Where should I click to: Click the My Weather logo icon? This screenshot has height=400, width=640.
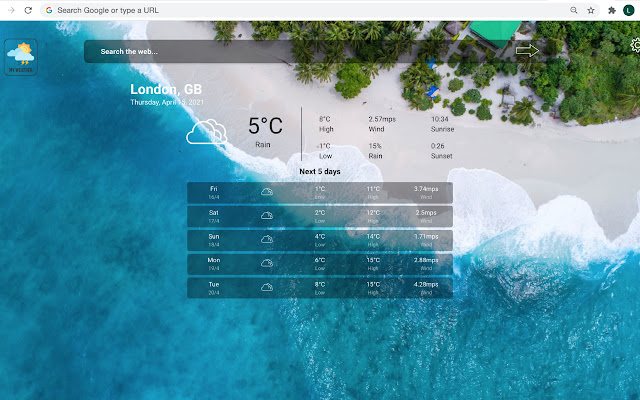pos(21,57)
